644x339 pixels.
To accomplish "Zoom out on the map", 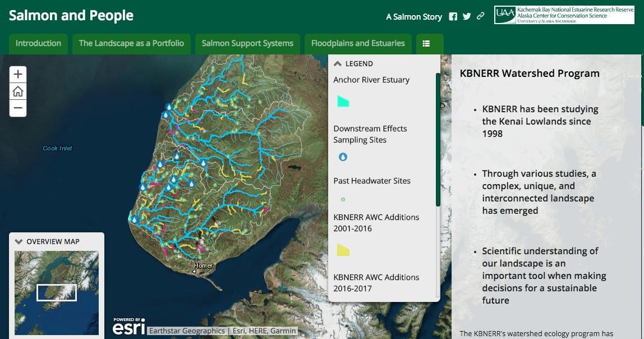I will (x=18, y=108).
